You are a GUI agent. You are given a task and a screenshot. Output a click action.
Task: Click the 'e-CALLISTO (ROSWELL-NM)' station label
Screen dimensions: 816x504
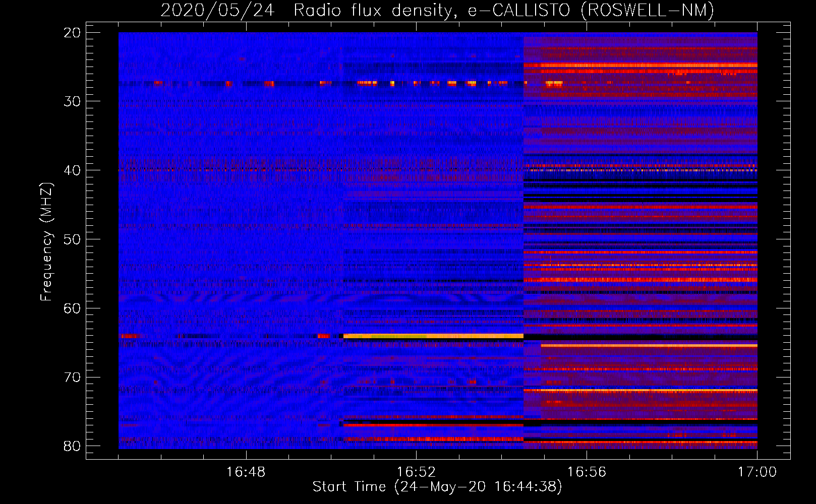pos(591,10)
